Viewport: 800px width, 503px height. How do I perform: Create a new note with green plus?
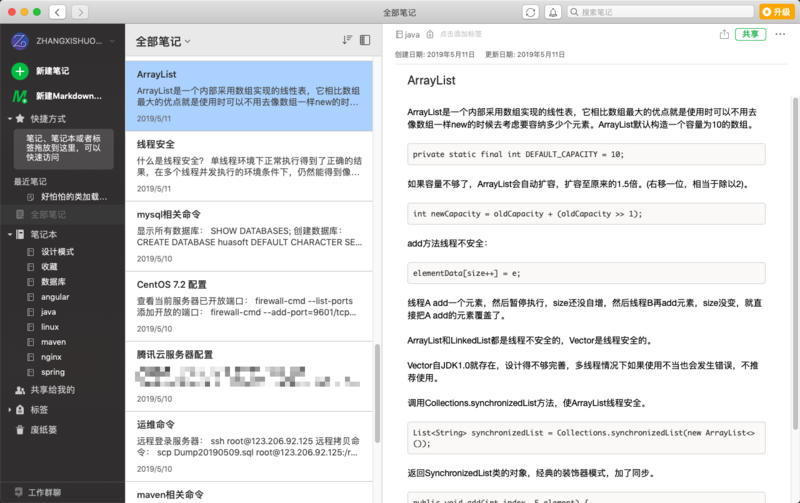pyautogui.click(x=20, y=71)
